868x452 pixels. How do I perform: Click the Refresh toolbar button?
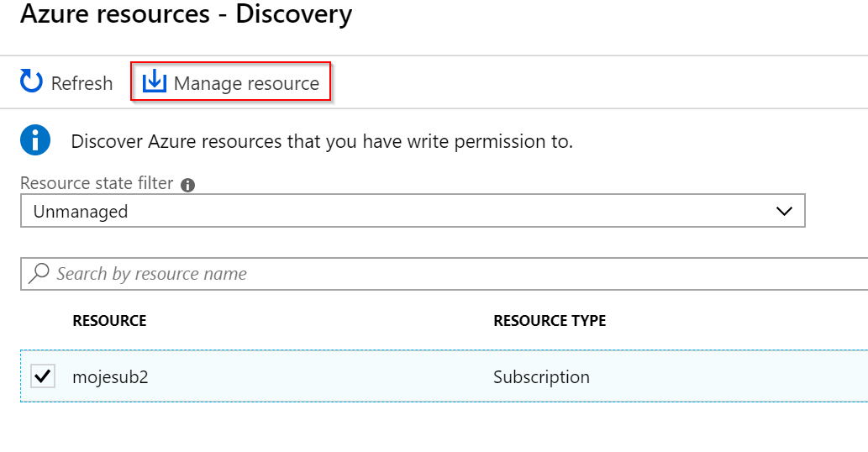click(66, 81)
